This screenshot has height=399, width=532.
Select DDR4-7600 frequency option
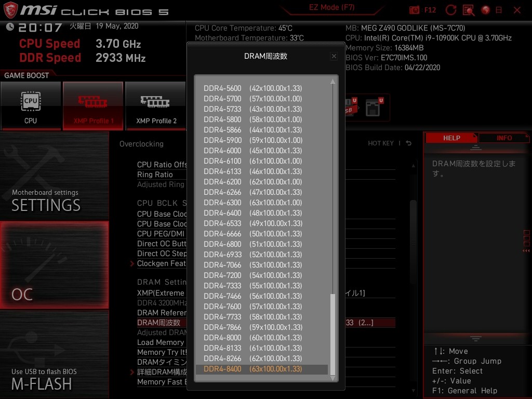tap(262, 307)
